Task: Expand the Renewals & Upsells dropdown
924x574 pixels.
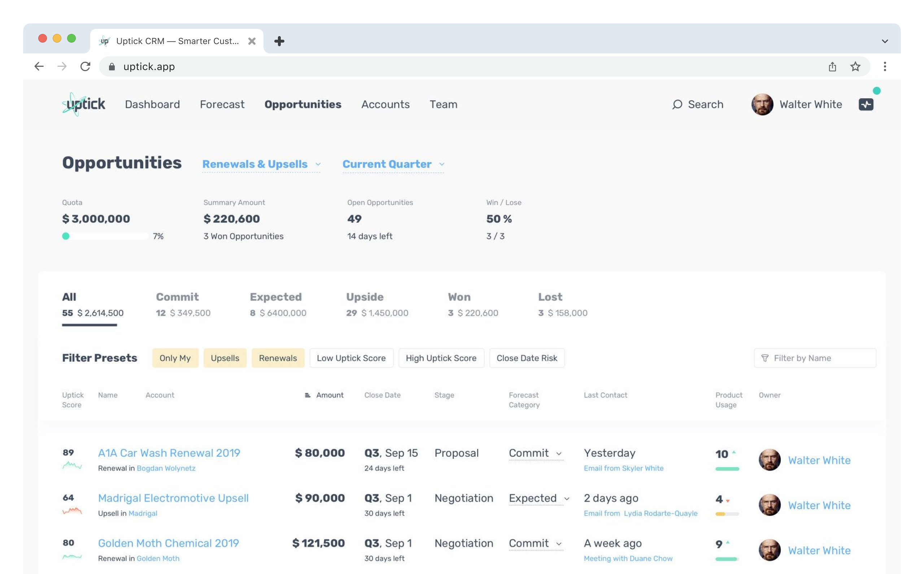Action: coord(261,164)
